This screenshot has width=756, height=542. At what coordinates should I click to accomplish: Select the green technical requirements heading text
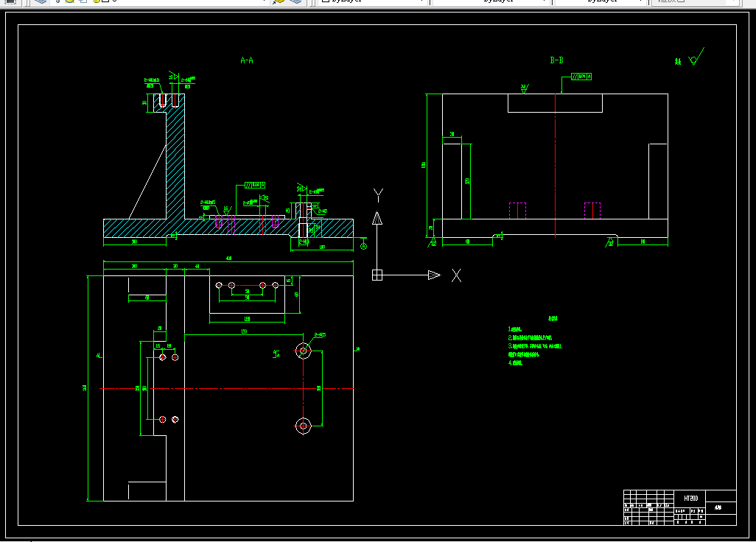coord(553,318)
